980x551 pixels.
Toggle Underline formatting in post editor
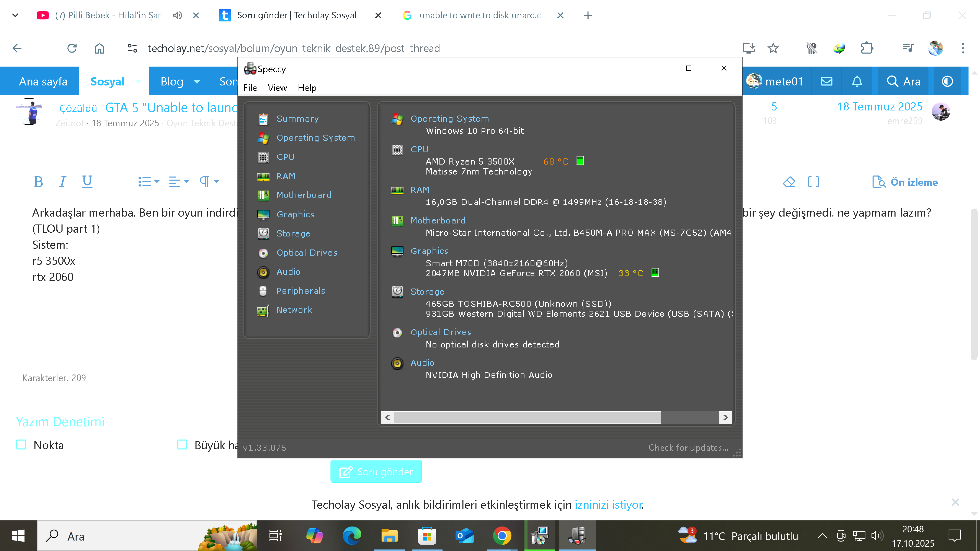pyautogui.click(x=87, y=182)
